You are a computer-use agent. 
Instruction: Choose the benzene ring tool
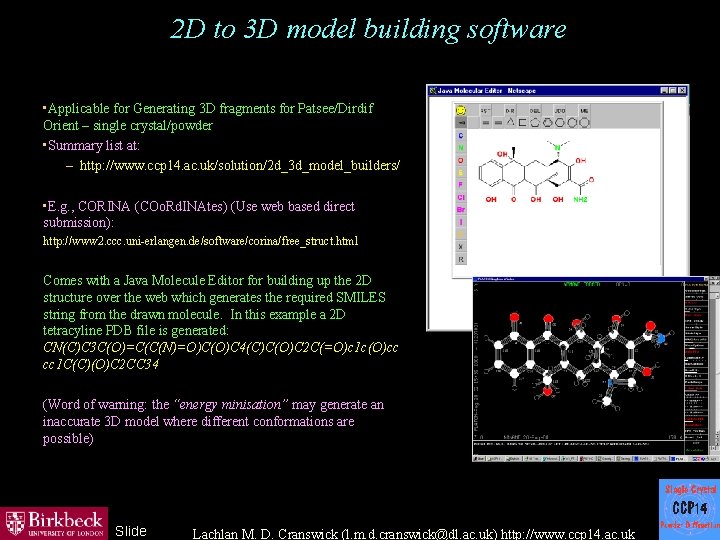pyautogui.click(x=547, y=123)
